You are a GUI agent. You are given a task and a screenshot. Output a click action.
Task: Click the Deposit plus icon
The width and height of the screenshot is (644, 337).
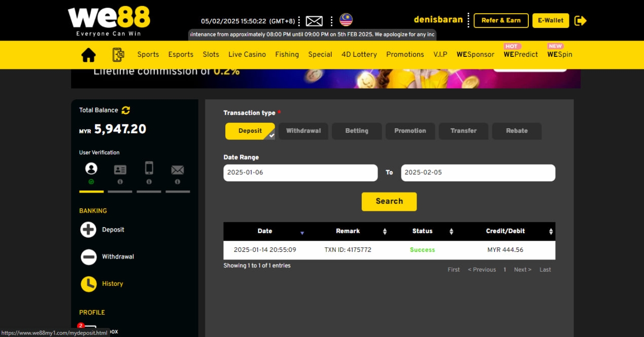click(88, 230)
